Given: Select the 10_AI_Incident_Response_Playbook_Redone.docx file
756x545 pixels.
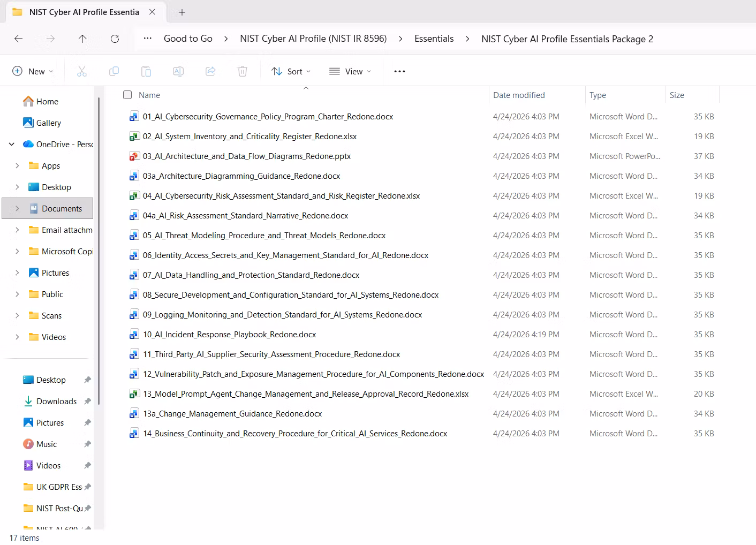Looking at the screenshot, I should coord(229,335).
